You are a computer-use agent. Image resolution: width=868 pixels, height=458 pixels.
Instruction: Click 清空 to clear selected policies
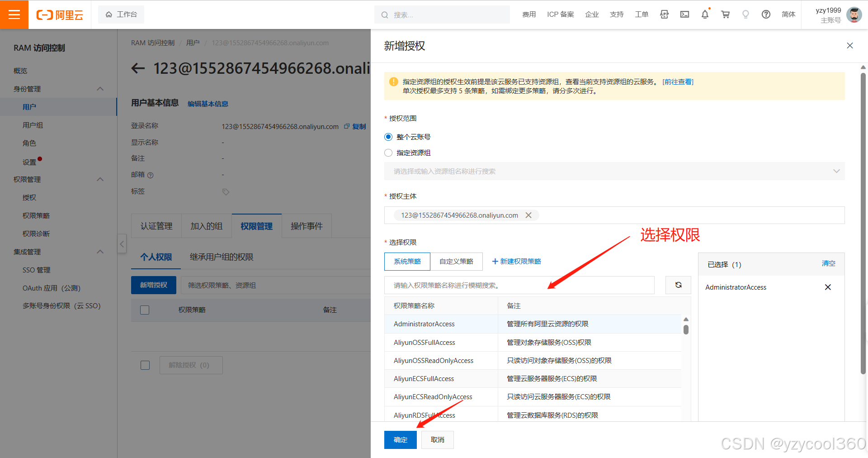click(x=828, y=263)
